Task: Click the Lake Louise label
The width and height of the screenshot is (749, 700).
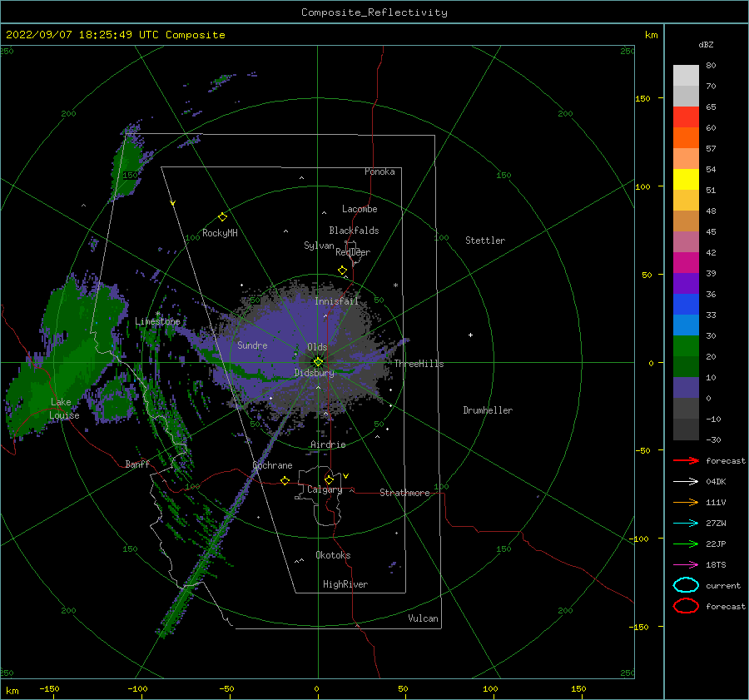Action: click(64, 409)
